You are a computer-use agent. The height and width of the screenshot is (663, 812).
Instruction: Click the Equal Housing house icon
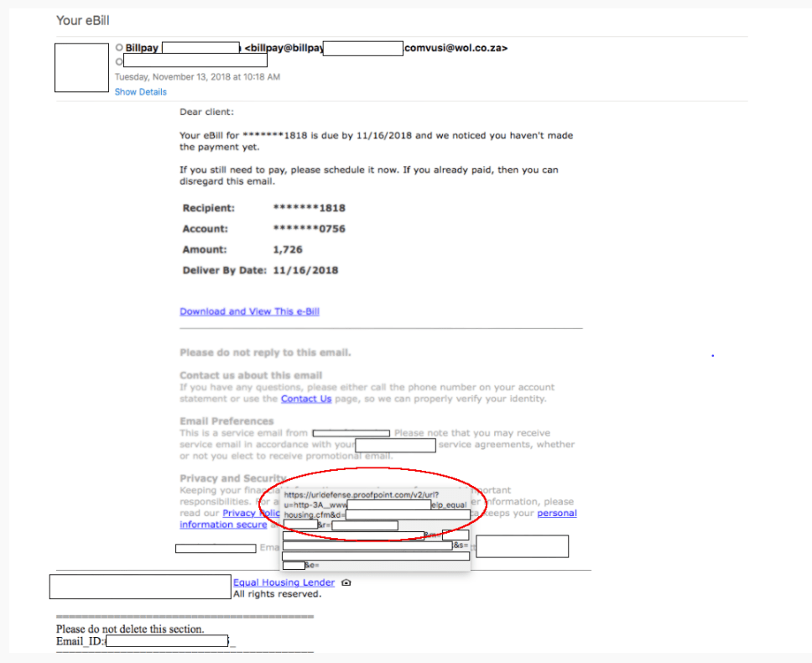coord(346,582)
